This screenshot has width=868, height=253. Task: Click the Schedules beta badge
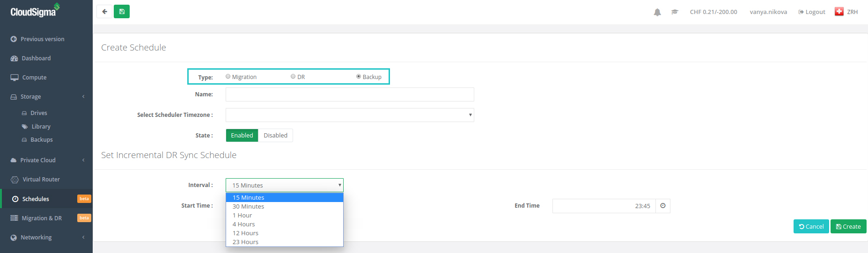(x=84, y=199)
